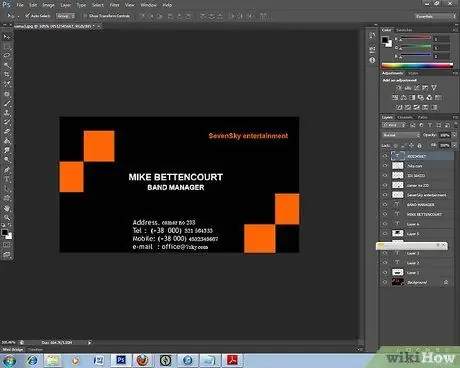Image resolution: width=460 pixels, height=368 pixels.
Task: Add a Black & White adjustment
Action: [412, 98]
